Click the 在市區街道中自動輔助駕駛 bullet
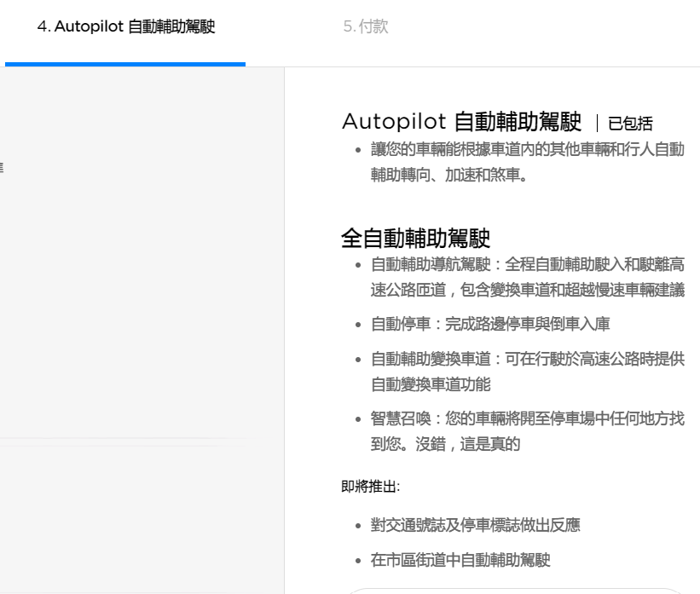The height and width of the screenshot is (594, 700). 460,560
